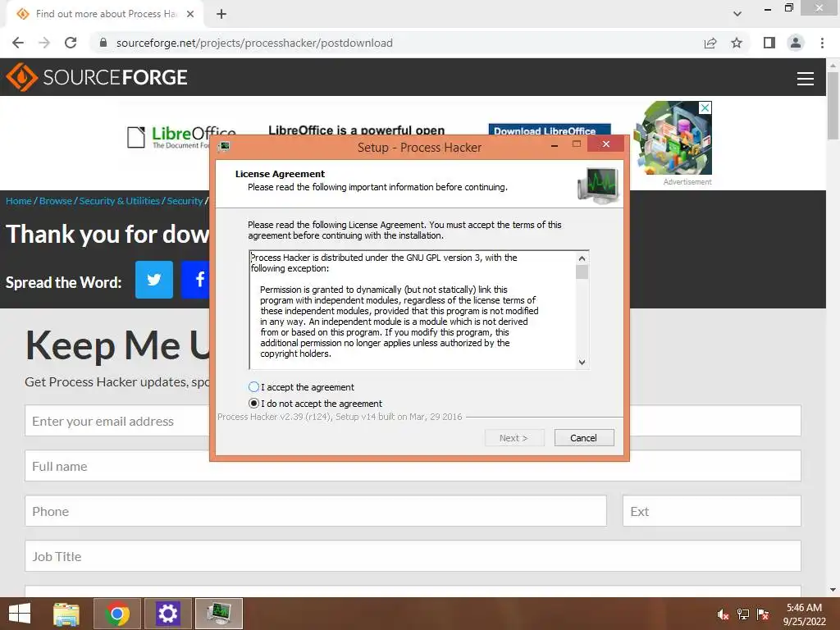Open Windows Start menu
The height and width of the screenshot is (630, 840).
coord(20,614)
